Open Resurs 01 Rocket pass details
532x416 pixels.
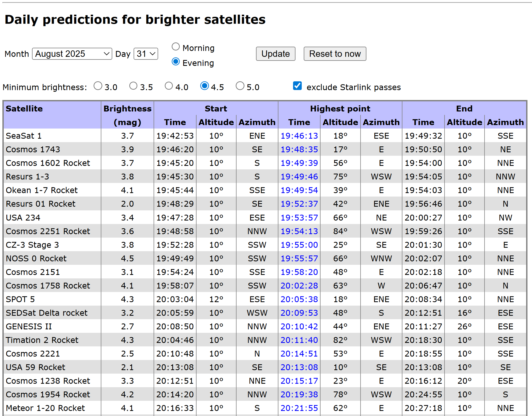[x=299, y=204]
